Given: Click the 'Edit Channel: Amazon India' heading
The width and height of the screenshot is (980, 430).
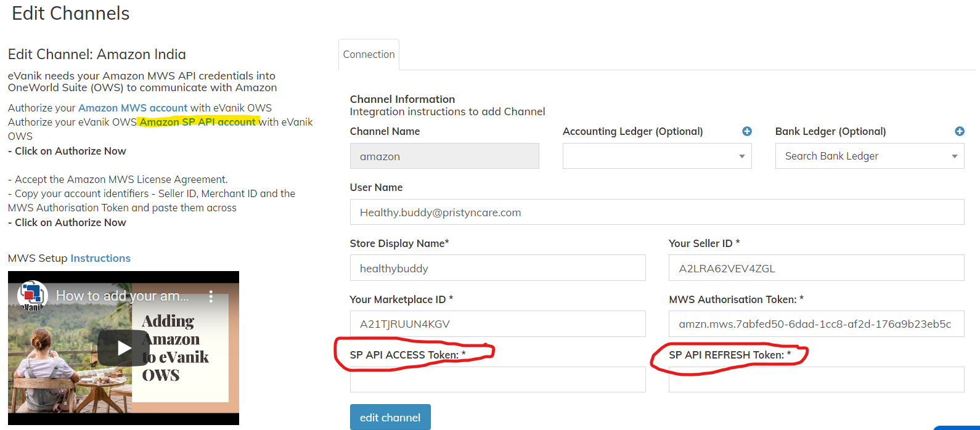Looking at the screenshot, I should (x=97, y=54).
